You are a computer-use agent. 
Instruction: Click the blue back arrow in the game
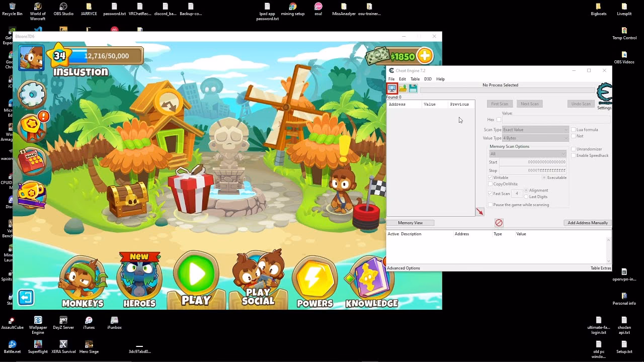pyautogui.click(x=26, y=297)
